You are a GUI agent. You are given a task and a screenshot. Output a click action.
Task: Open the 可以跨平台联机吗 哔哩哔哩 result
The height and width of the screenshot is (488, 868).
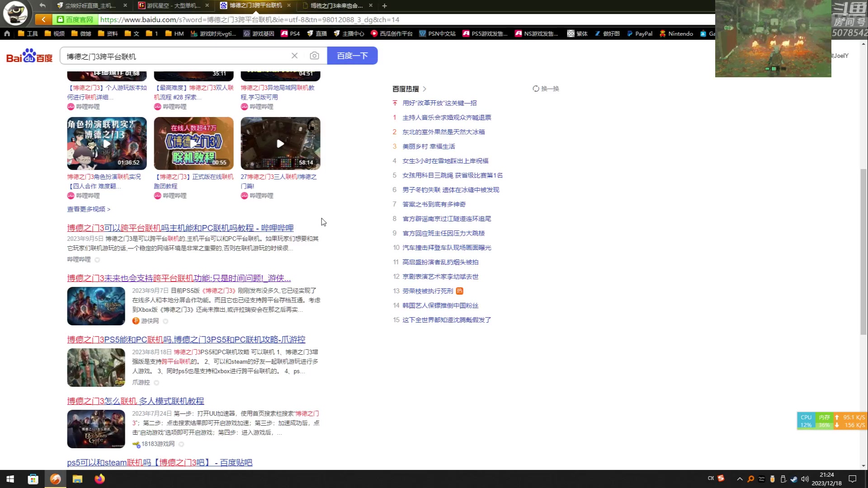(180, 228)
